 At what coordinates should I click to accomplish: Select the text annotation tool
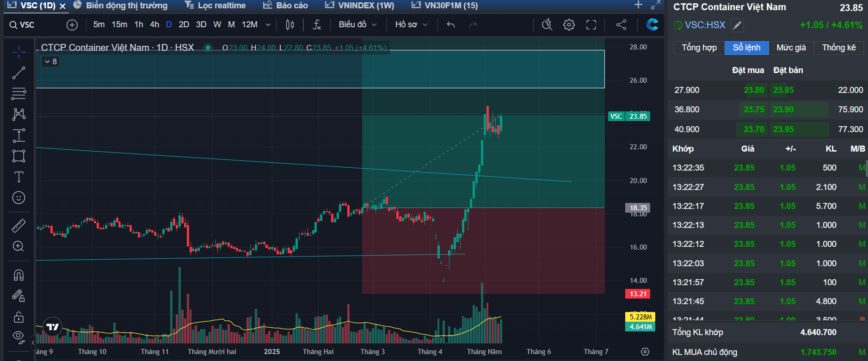(19, 177)
